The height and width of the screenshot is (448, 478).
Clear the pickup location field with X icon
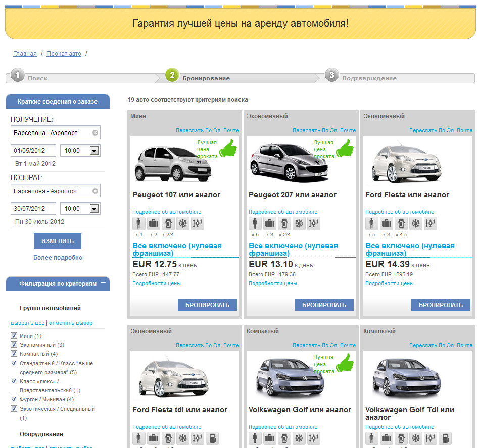tap(95, 133)
